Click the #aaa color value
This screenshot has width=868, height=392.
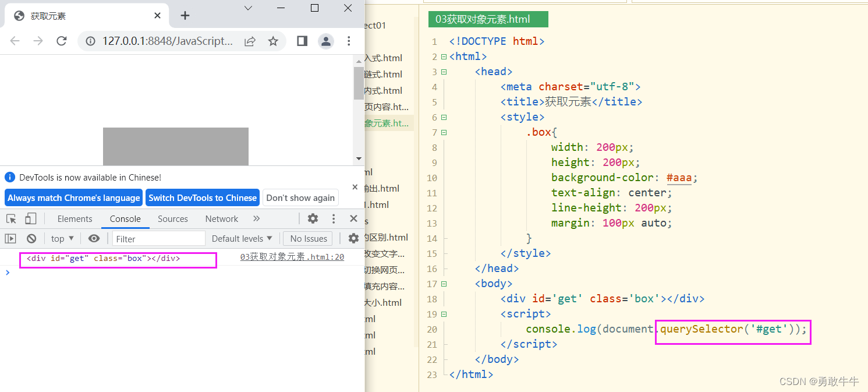tap(679, 178)
